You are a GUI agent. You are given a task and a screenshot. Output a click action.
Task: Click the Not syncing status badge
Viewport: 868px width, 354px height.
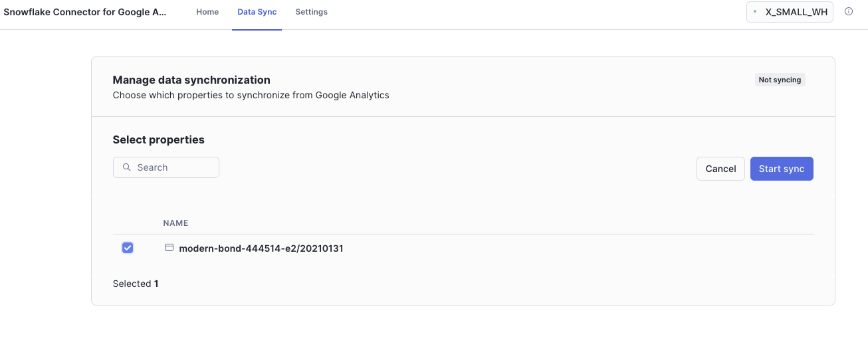(780, 80)
